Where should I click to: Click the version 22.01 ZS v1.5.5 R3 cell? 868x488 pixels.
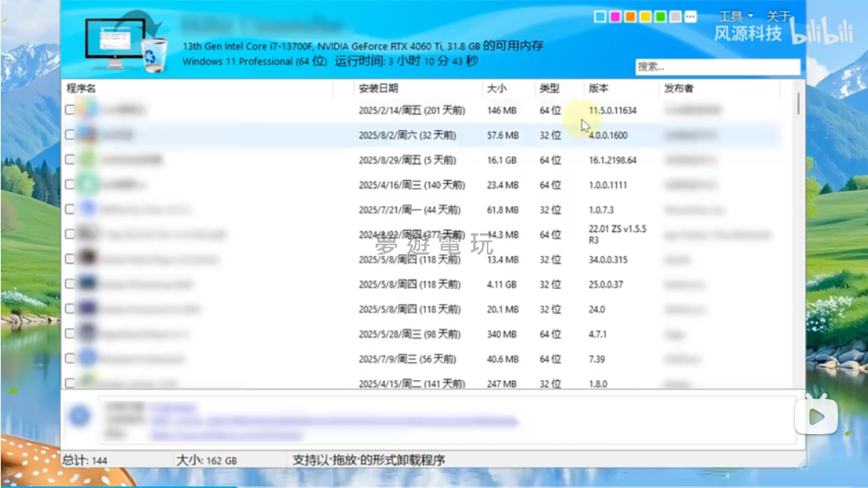[617, 234]
